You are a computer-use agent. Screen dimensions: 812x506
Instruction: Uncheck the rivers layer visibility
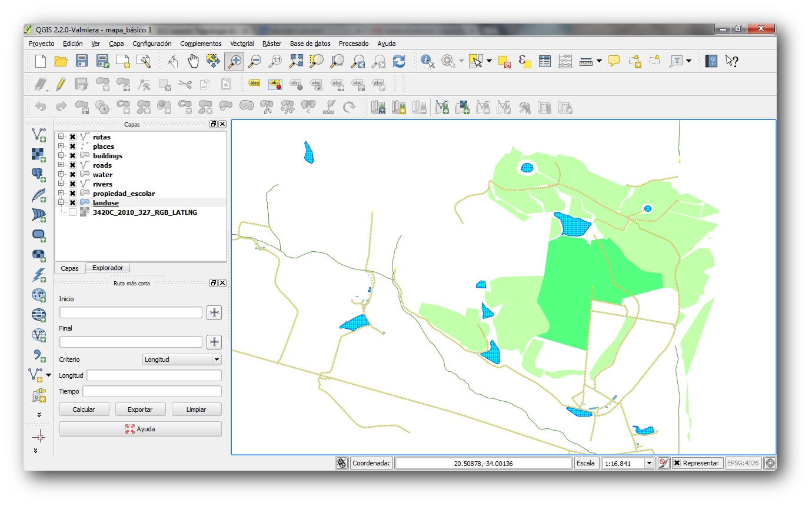tap(72, 184)
